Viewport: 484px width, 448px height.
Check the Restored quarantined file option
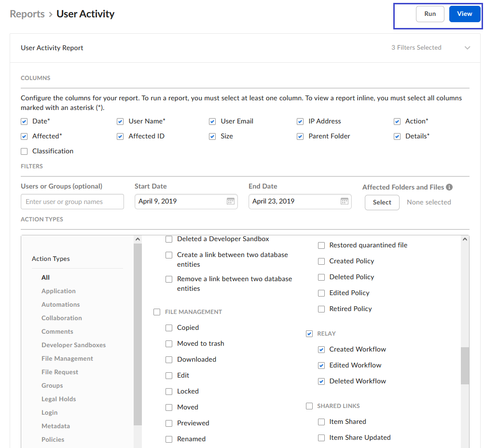[x=321, y=245]
